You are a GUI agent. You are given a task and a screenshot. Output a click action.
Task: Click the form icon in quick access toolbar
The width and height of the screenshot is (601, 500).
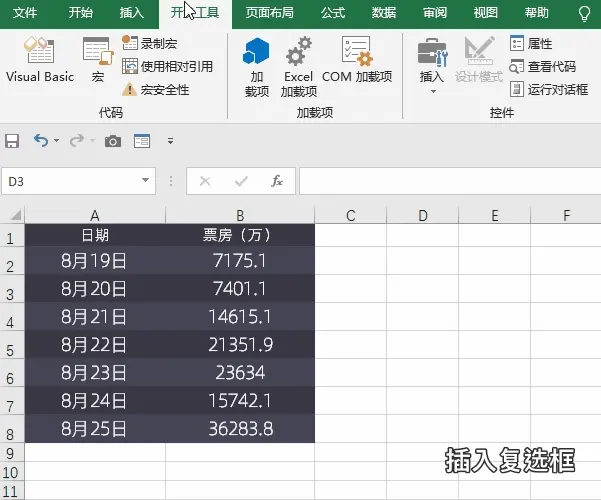142,141
